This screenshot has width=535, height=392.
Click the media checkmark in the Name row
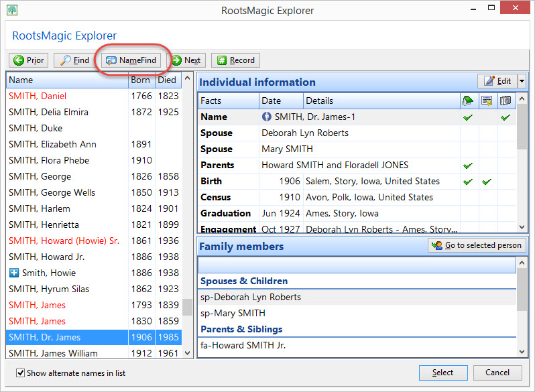pos(506,117)
